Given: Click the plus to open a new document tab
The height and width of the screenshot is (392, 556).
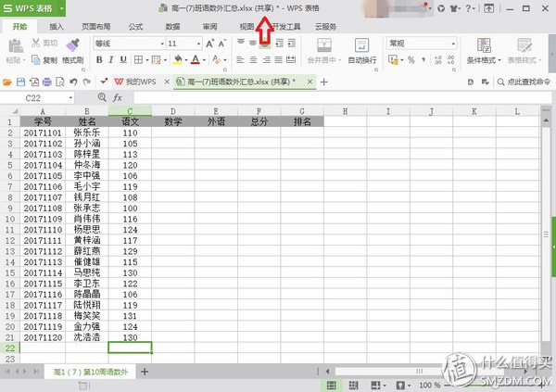Looking at the screenshot, I should click(x=323, y=82).
